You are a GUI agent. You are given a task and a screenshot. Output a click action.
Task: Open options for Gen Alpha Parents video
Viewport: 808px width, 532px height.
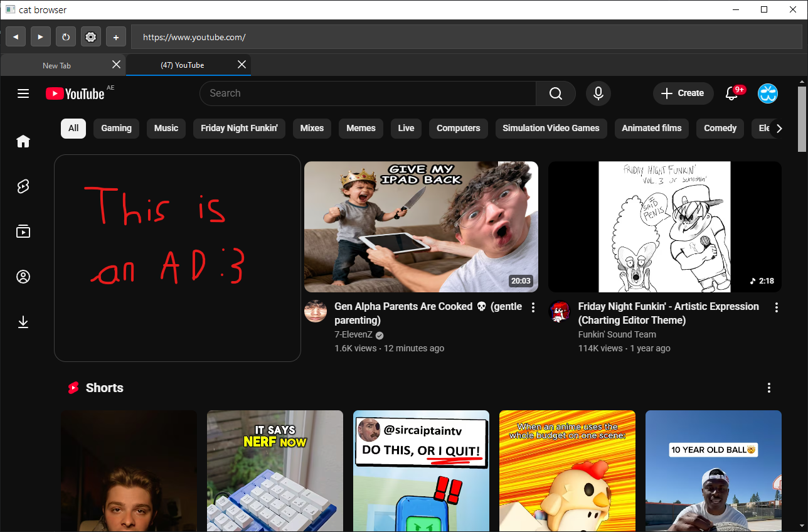(533, 307)
